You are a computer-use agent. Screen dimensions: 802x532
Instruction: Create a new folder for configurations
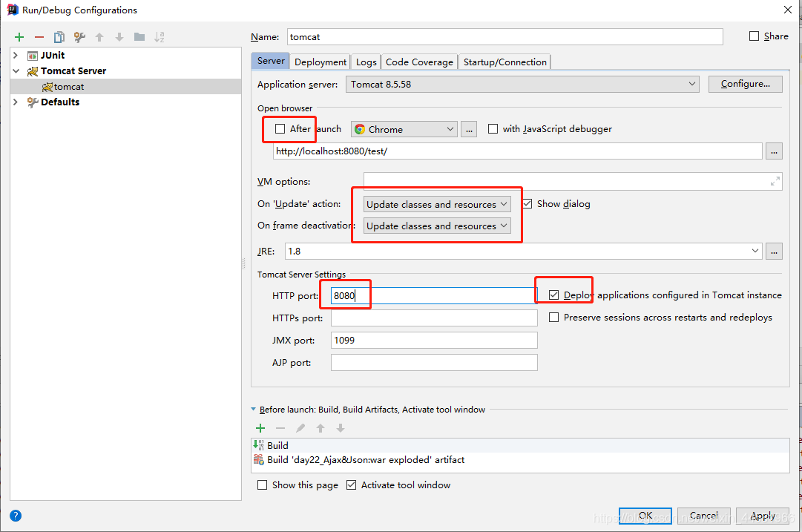tap(139, 37)
